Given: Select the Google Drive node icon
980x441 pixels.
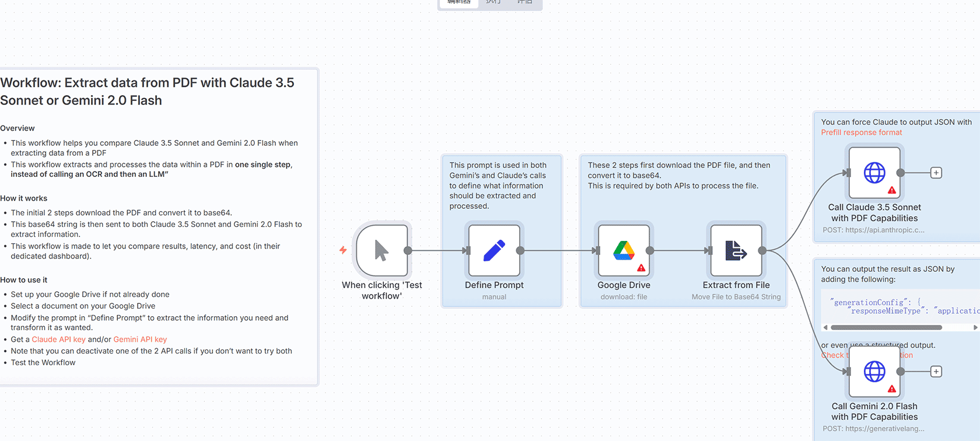Looking at the screenshot, I should pos(624,251).
